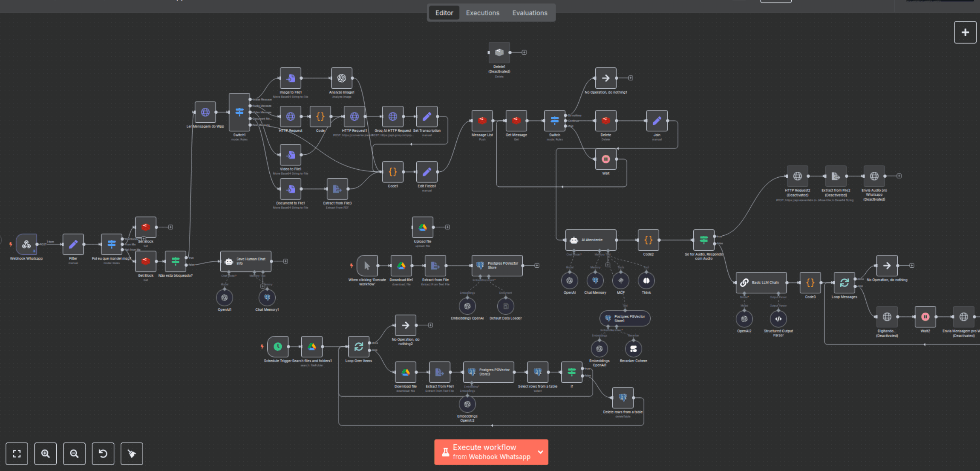Click the Wait node icon

click(x=606, y=159)
